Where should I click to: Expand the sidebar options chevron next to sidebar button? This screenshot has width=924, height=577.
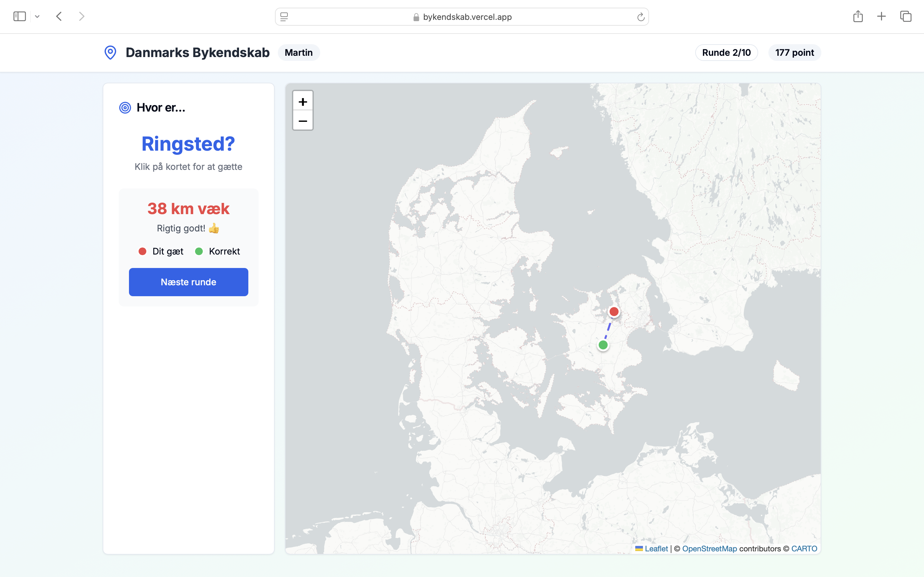tap(37, 16)
